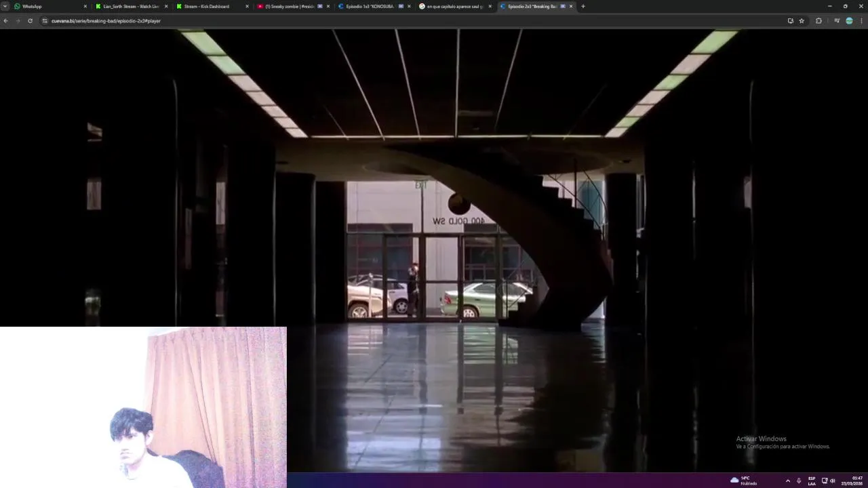Close the KONOSUBA episode tab
The image size is (868, 488).
[409, 6]
